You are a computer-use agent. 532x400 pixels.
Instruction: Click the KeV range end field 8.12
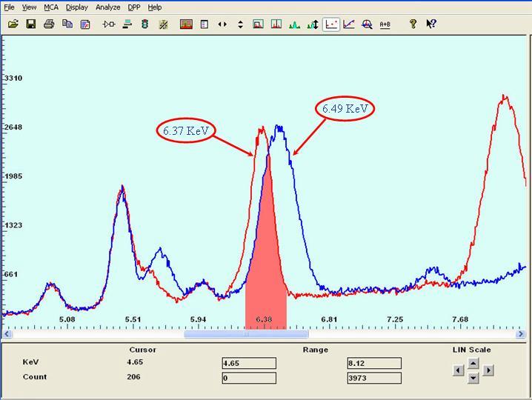[x=374, y=363]
